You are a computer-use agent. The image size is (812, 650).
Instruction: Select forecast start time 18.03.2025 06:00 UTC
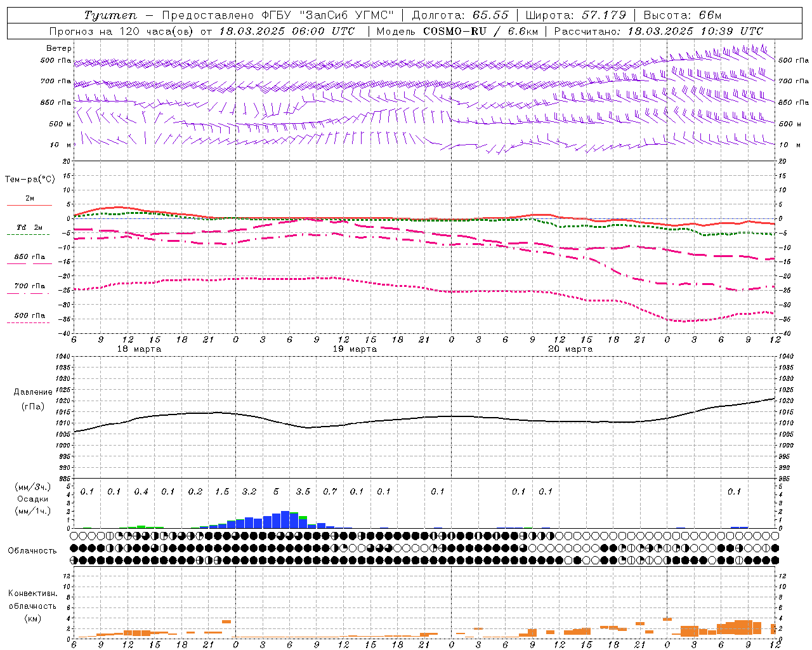pyautogui.click(x=287, y=31)
